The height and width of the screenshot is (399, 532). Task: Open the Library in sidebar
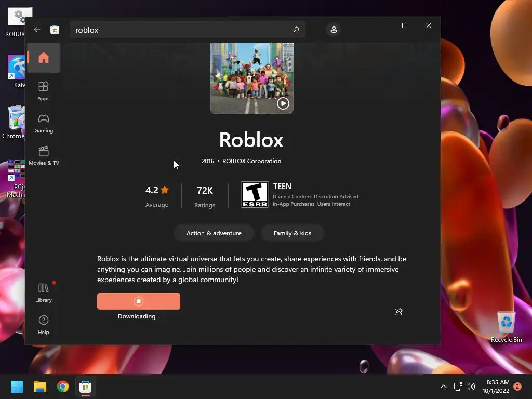pos(44,293)
